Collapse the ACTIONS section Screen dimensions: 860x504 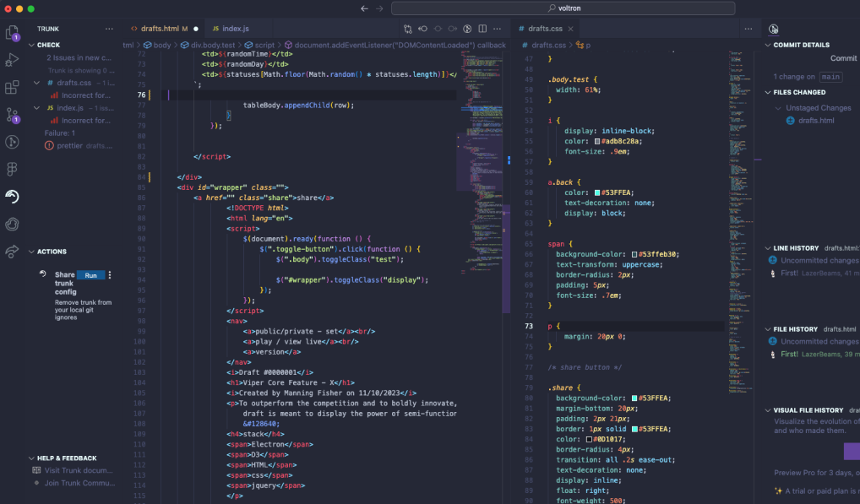pos(31,252)
